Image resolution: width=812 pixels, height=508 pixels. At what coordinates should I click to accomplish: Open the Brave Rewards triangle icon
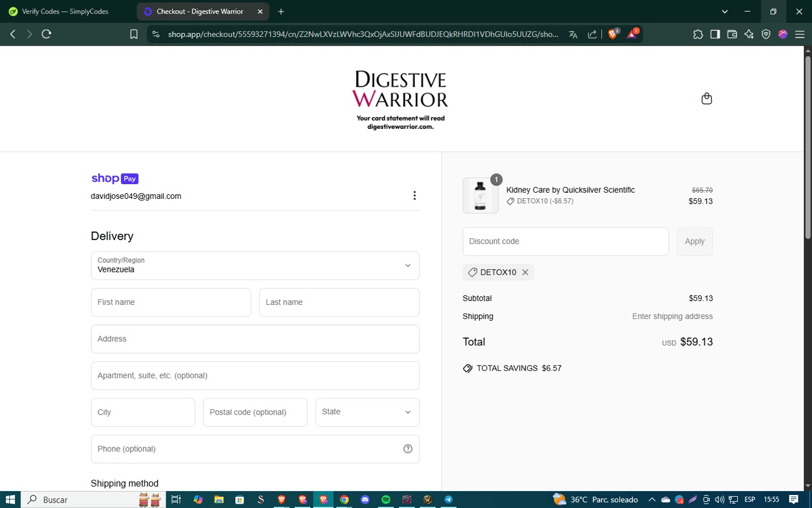point(632,34)
